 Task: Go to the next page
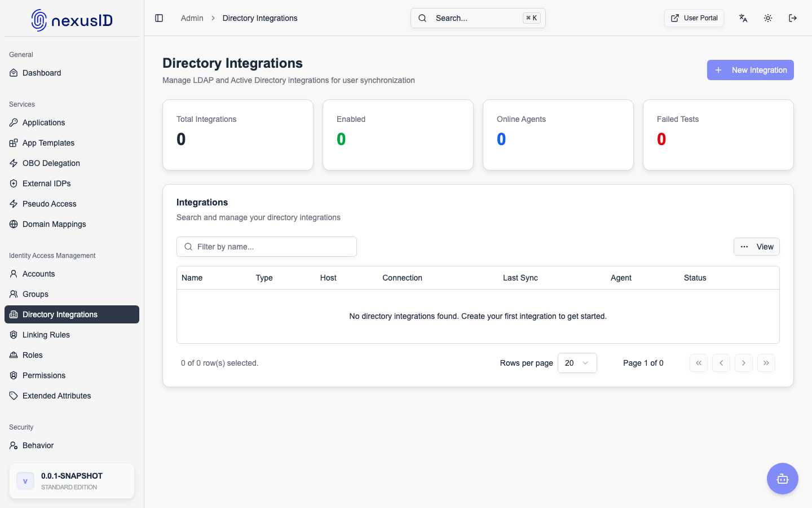(744, 363)
